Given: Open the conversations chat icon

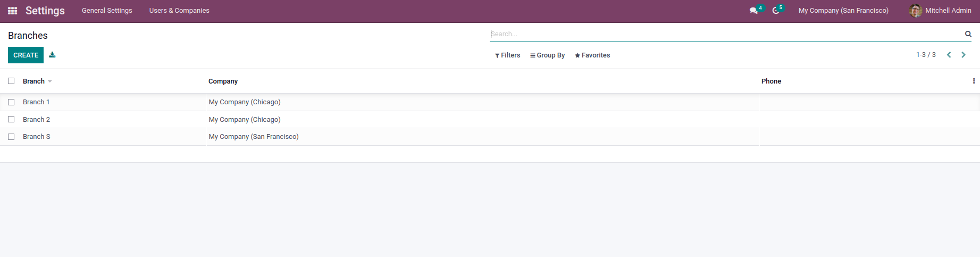Looking at the screenshot, I should pos(753,11).
